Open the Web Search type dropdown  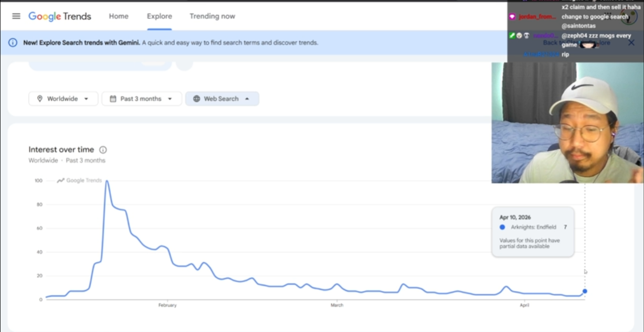click(222, 99)
